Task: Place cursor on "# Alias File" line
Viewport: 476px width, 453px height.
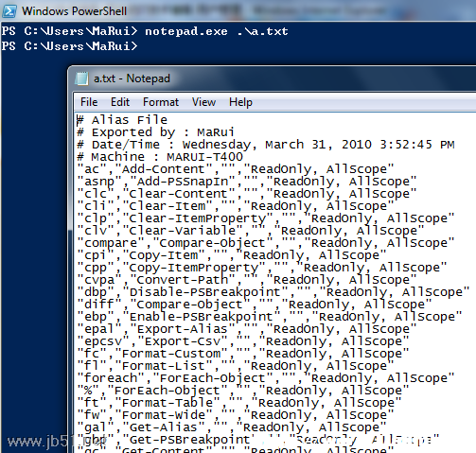Action: (122, 120)
